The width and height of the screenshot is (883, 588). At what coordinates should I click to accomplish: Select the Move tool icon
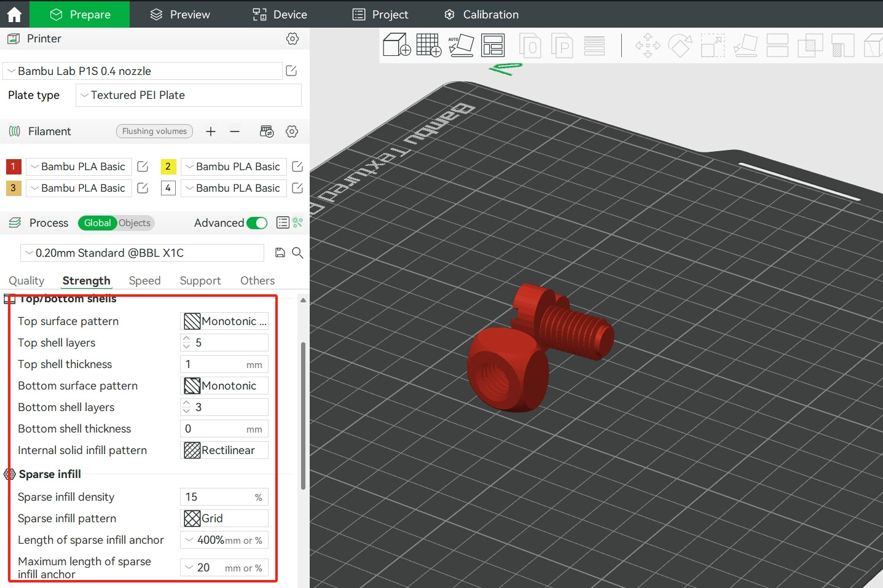[x=648, y=45]
